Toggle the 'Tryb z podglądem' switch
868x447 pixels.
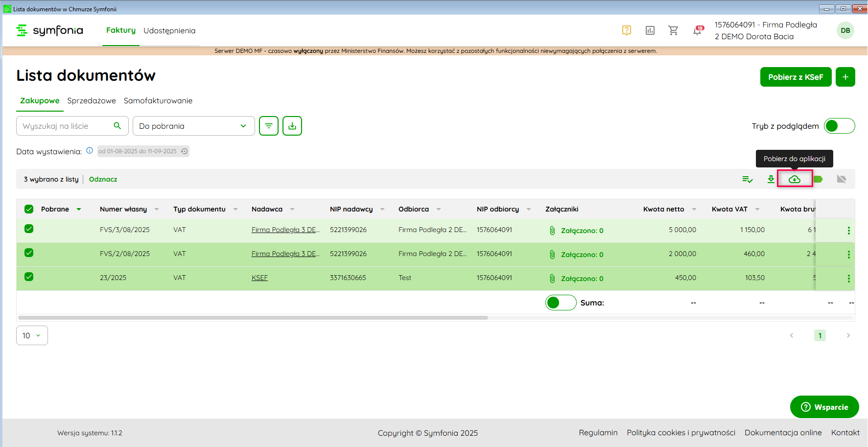click(x=839, y=126)
